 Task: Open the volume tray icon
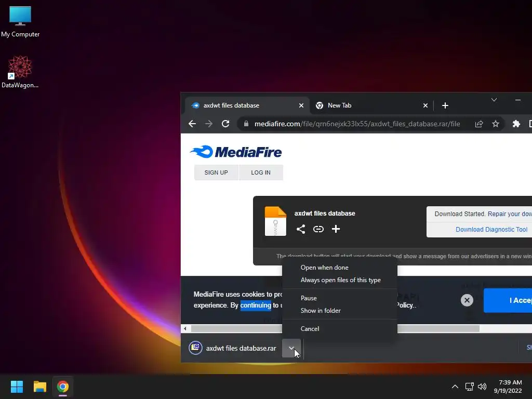pos(482,387)
